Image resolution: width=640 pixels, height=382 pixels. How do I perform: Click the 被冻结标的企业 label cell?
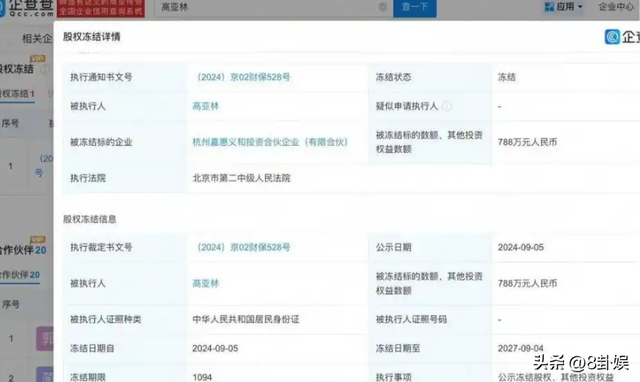click(126, 142)
